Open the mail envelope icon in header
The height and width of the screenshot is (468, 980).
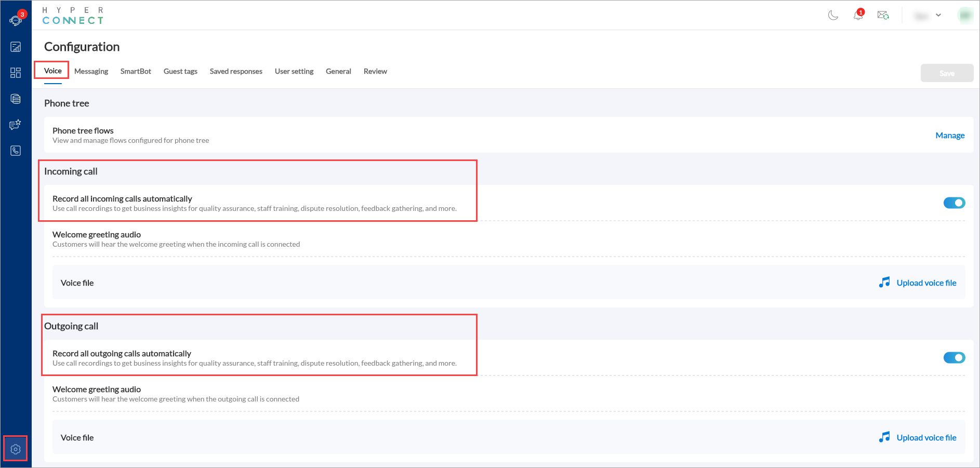point(883,15)
